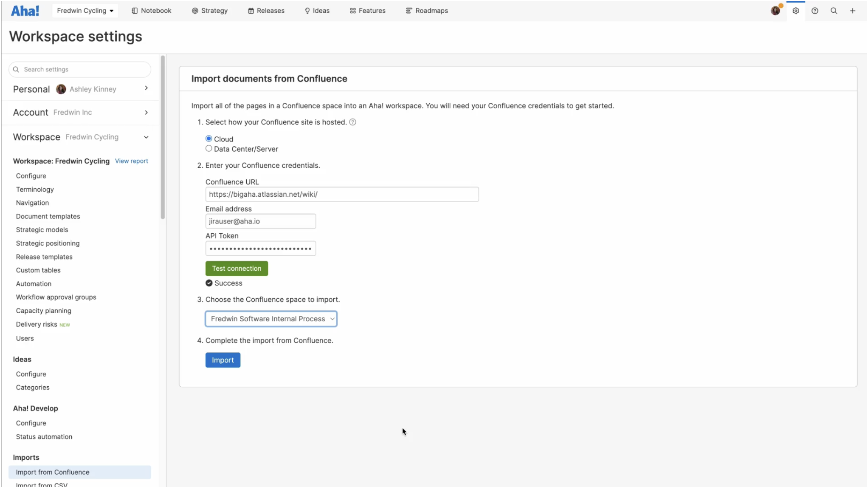Click the Aha! logo

point(25,11)
